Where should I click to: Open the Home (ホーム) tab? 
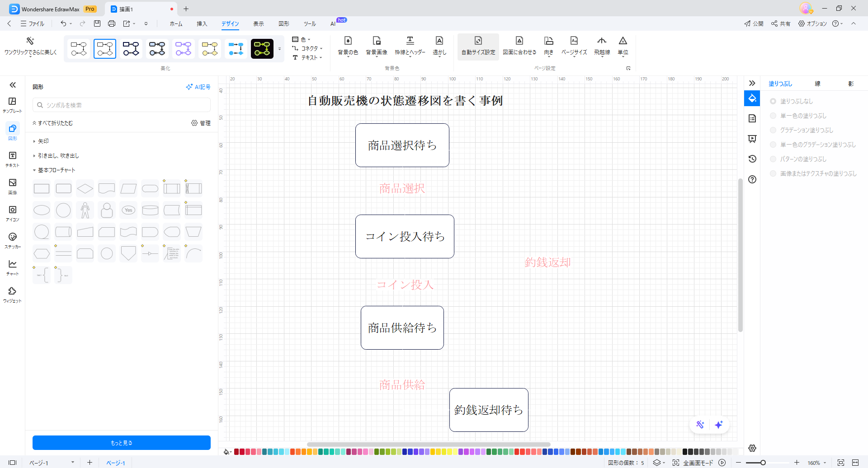(176, 23)
